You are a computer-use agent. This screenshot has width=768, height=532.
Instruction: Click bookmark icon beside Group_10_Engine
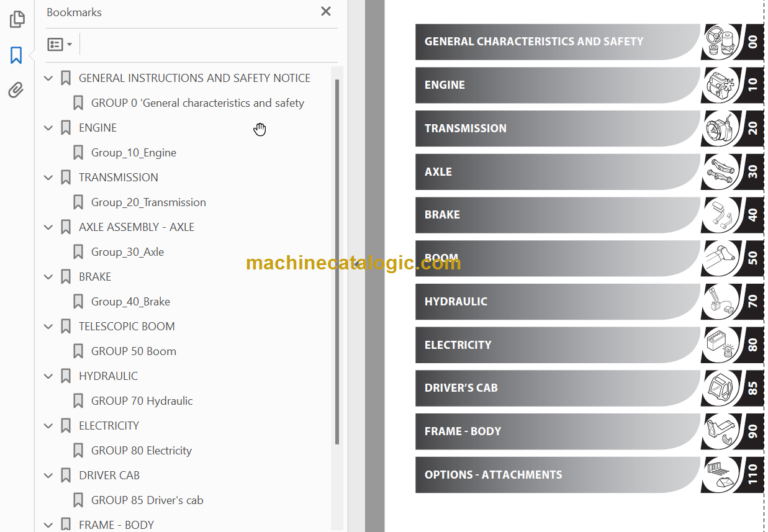(78, 153)
